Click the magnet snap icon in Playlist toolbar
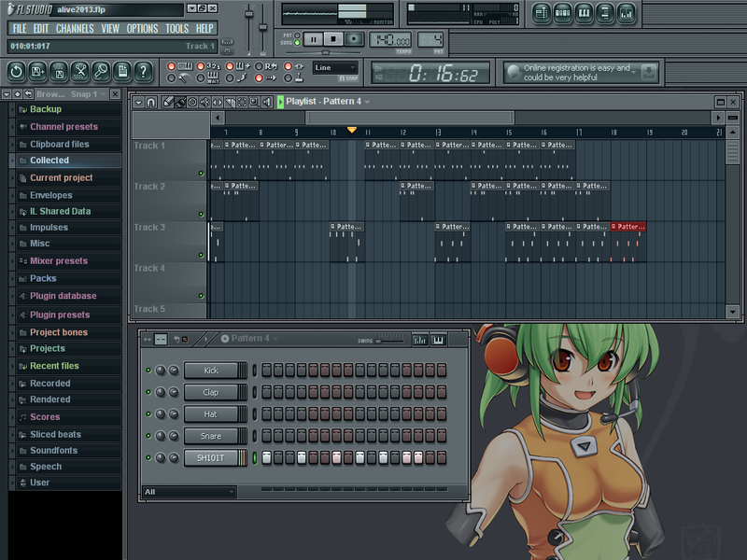747x560 pixels. pyautogui.click(x=151, y=102)
